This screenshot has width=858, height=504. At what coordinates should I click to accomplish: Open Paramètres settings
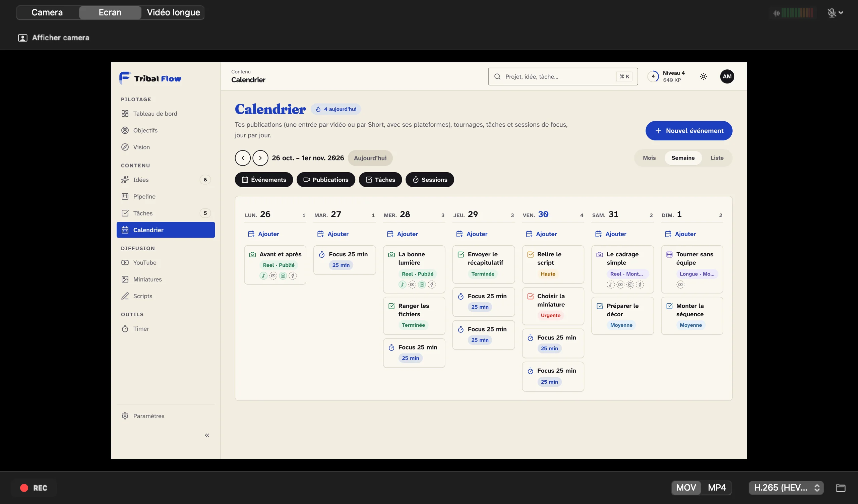[166, 416]
